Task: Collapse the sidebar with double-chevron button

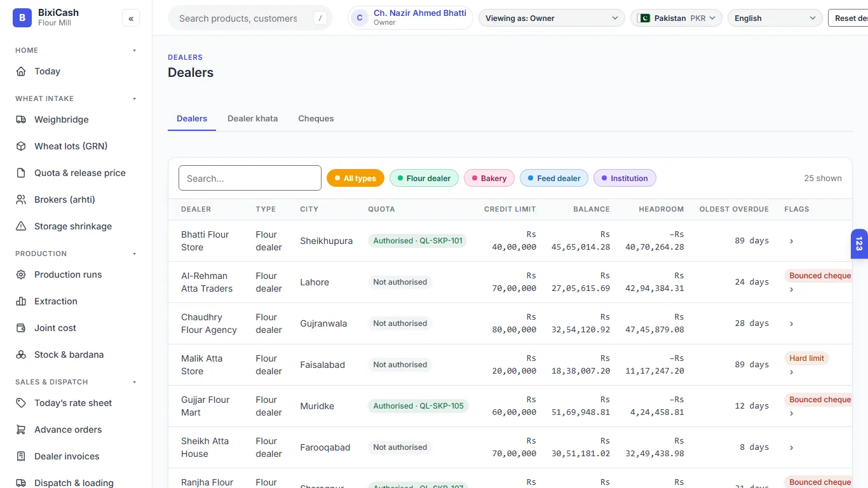Action: pos(131,18)
